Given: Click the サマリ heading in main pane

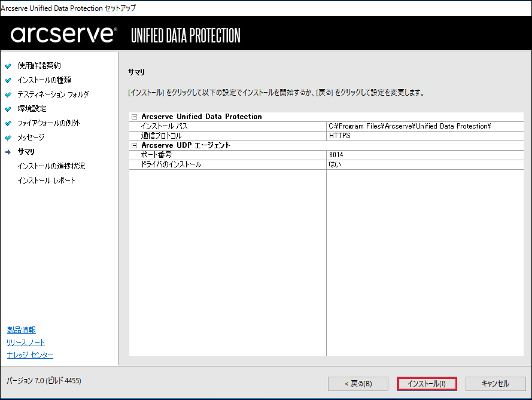Looking at the screenshot, I should (136, 72).
